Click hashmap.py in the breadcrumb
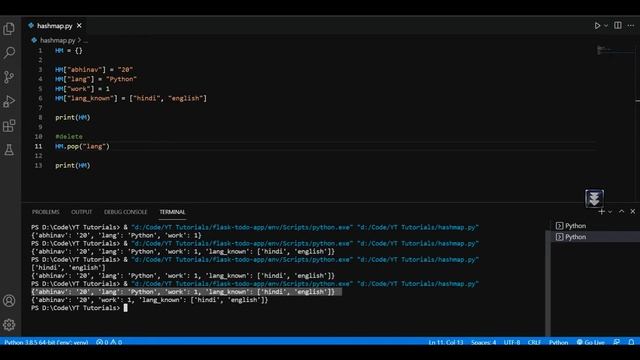Viewport: 640px width, 360px height. [x=58, y=40]
